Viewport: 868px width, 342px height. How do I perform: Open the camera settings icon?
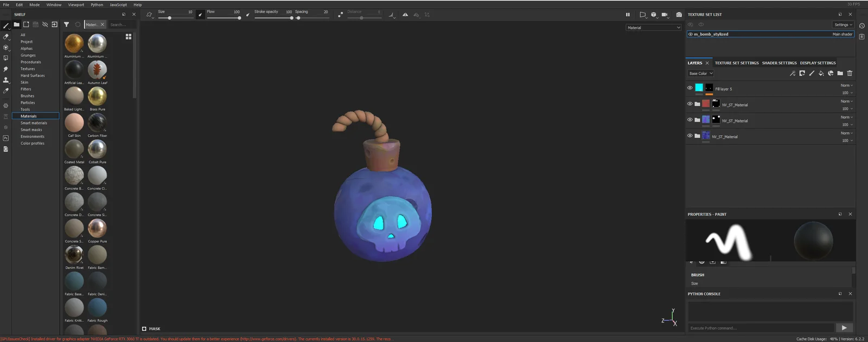click(665, 15)
